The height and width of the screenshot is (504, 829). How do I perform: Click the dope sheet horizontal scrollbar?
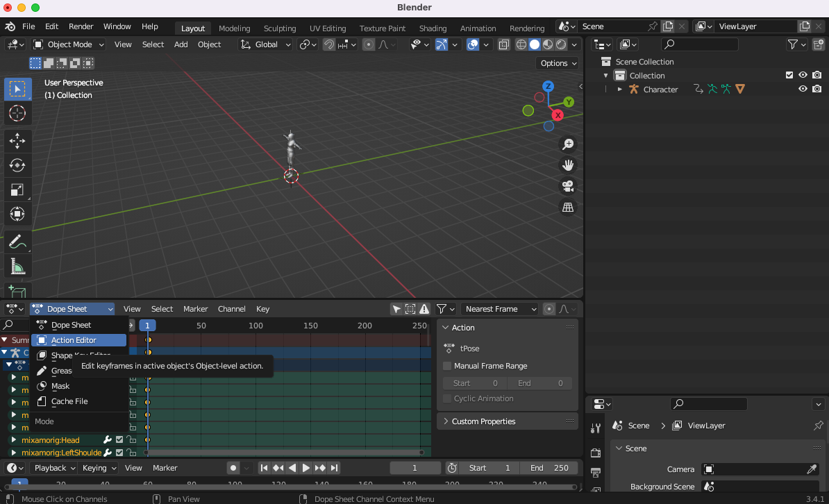[285, 453]
